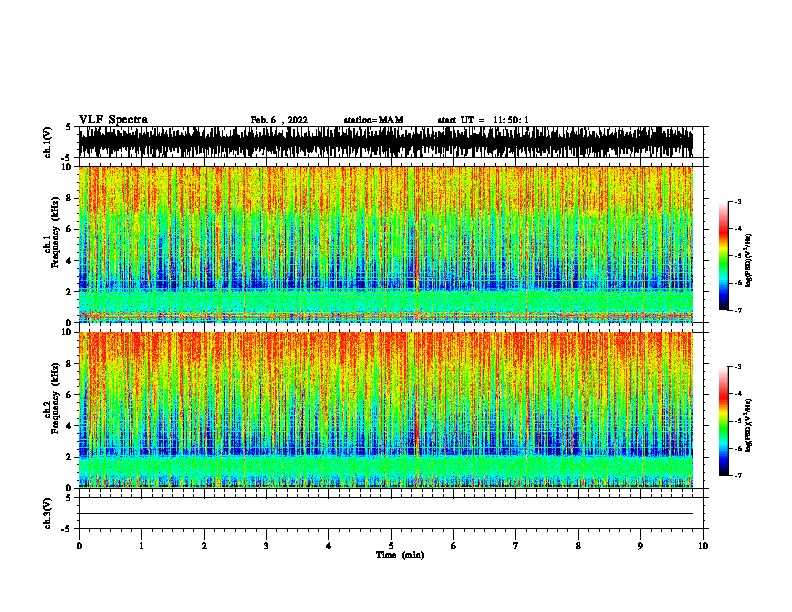Click the '-7' bottom value of ch.2 colorbar

pos(737,476)
